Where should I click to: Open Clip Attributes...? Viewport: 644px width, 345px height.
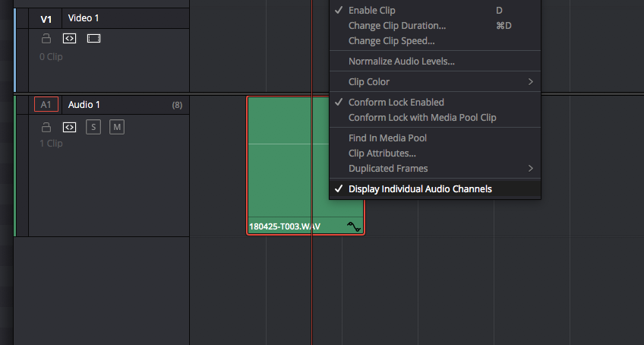[435, 153]
